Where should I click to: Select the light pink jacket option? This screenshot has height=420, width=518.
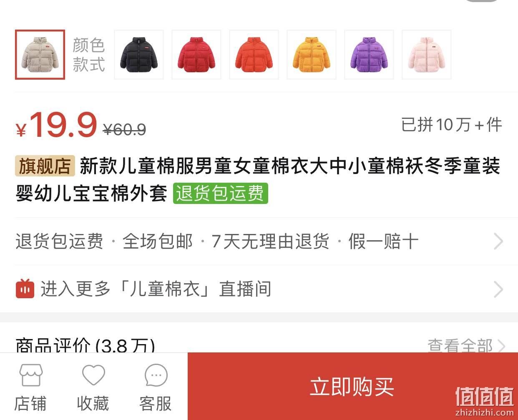pyautogui.click(x=427, y=55)
